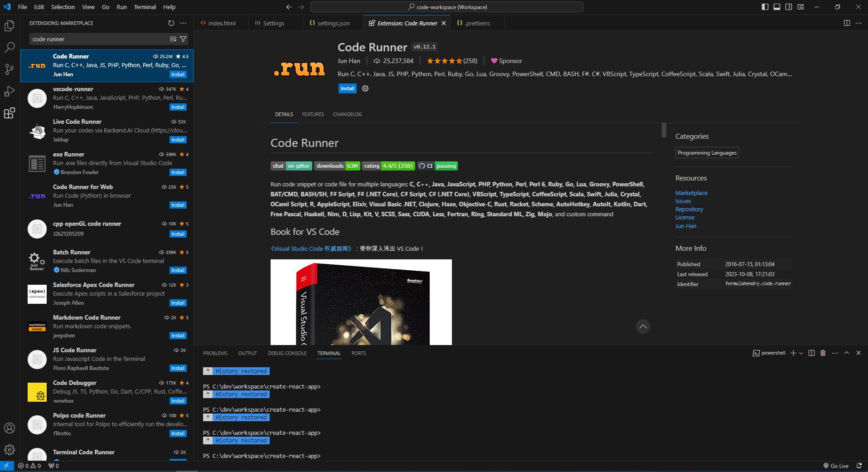Viewport: 868px width, 472px height.
Task: Switch to the PROBLEMS panel tab
Action: point(215,353)
